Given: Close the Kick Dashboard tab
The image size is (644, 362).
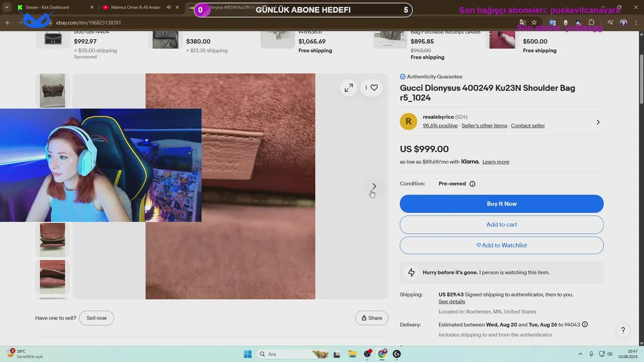Looking at the screenshot, I should pyautogui.click(x=92, y=8).
